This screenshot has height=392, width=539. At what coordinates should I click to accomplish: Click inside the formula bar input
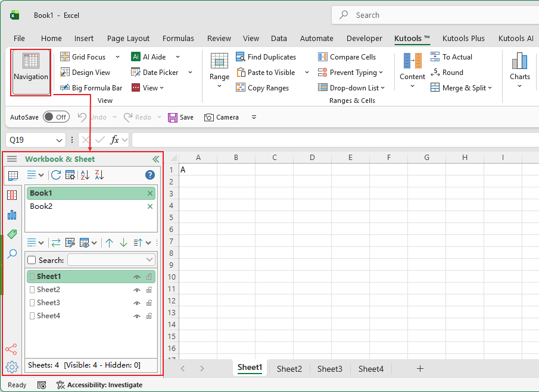[x=334, y=140]
